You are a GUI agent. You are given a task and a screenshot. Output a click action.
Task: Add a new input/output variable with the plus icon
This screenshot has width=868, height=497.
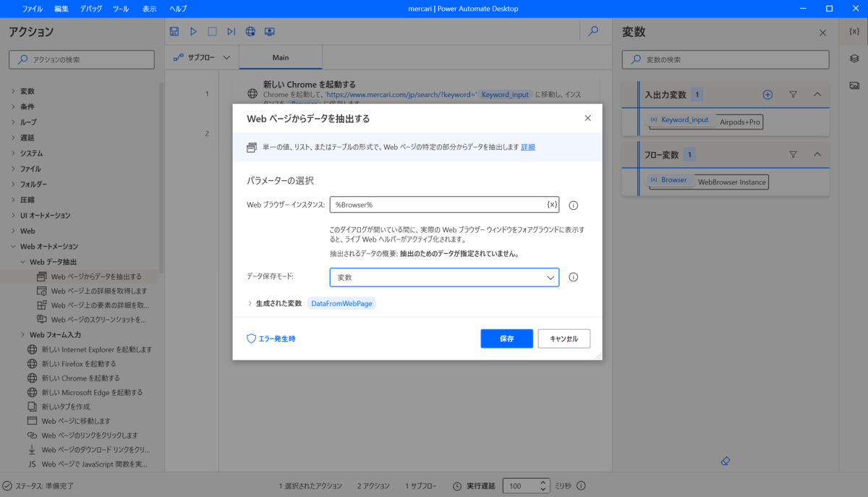pyautogui.click(x=766, y=94)
